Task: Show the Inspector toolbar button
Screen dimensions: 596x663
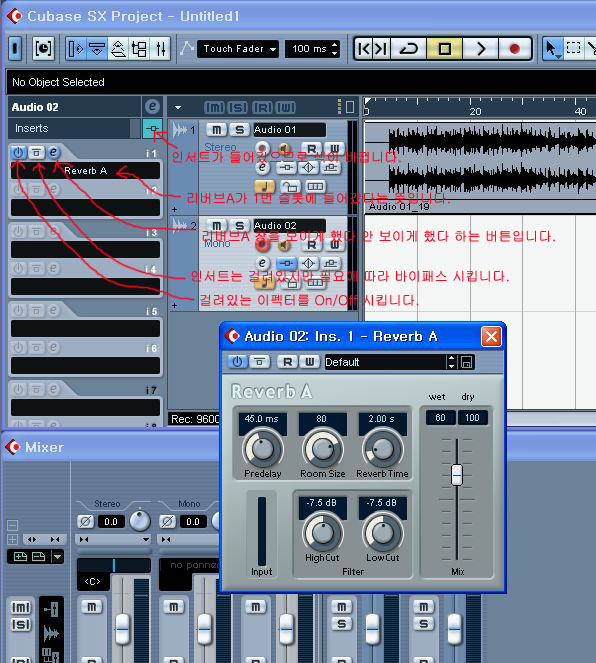Action: tap(76, 49)
